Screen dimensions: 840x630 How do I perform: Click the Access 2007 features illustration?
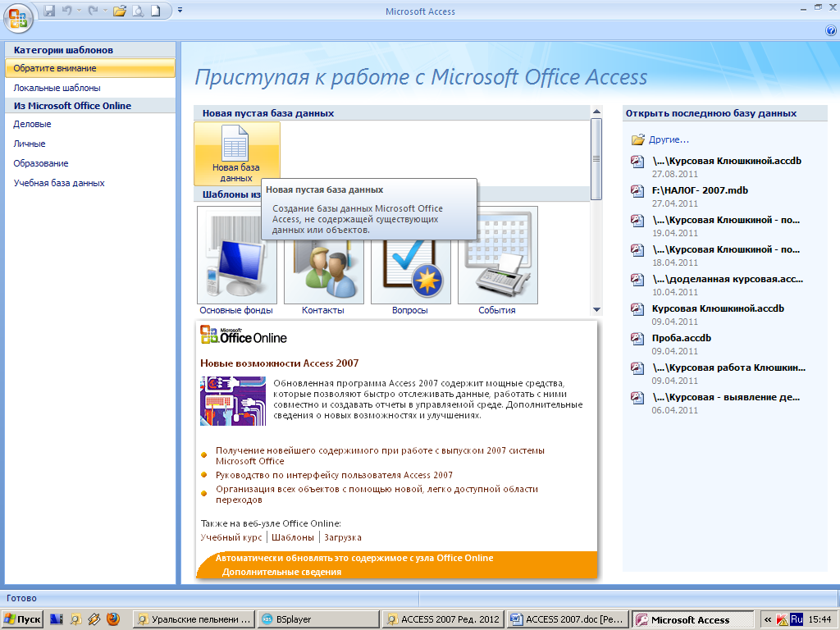pos(233,401)
